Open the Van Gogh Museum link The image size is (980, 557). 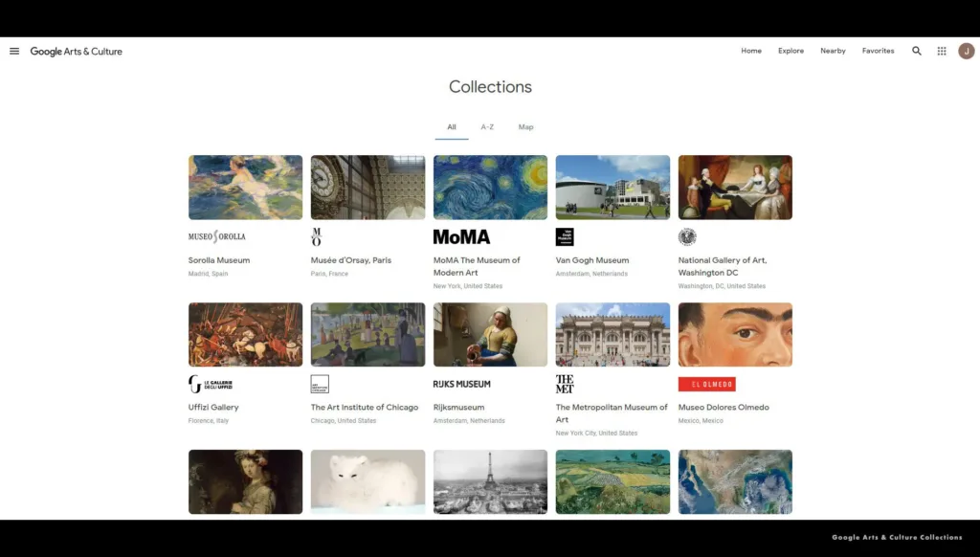[591, 260]
